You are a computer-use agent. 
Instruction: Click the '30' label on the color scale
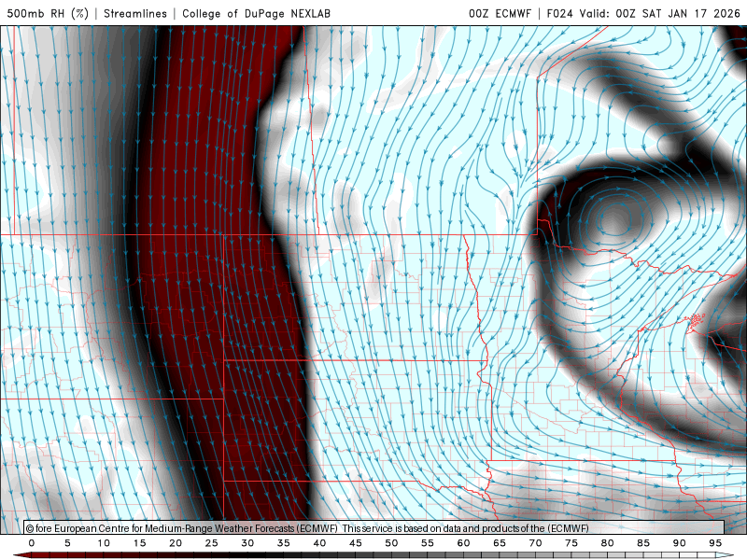click(247, 543)
